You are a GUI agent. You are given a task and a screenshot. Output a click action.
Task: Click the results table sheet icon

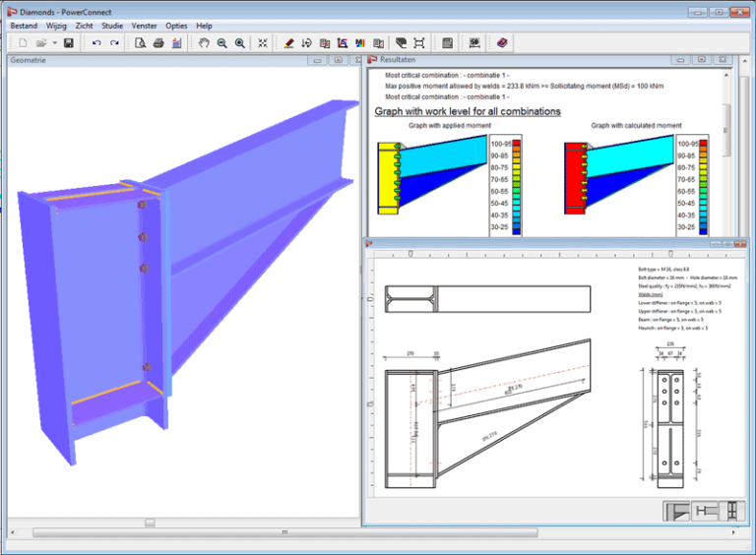tap(378, 43)
